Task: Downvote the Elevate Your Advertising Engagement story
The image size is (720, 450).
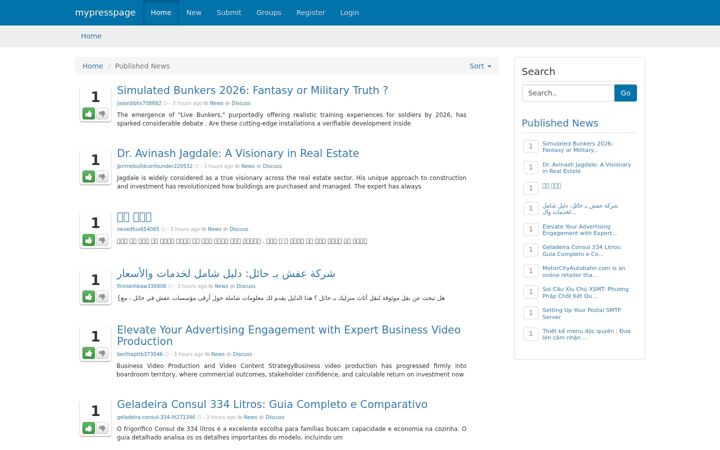Action: (x=102, y=353)
